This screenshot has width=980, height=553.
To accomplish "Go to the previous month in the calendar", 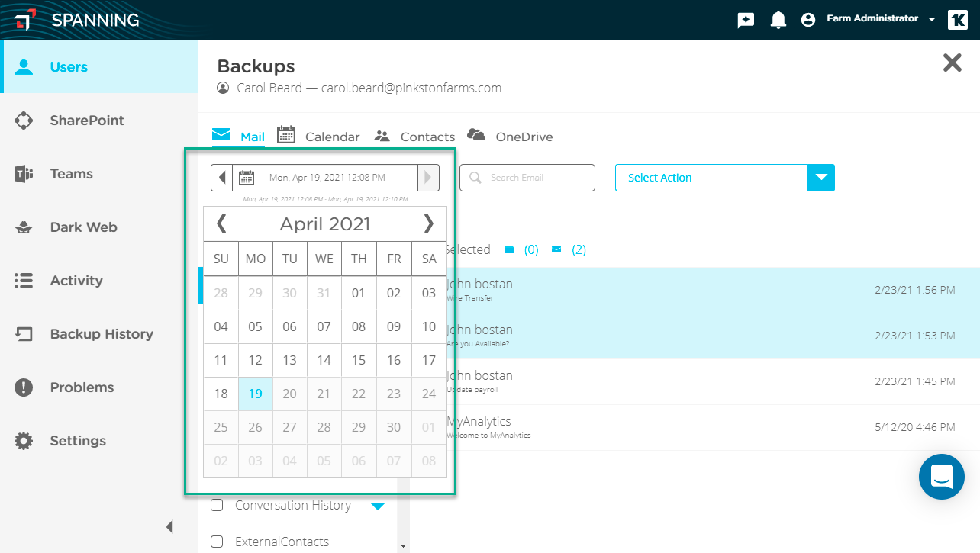I will point(221,223).
